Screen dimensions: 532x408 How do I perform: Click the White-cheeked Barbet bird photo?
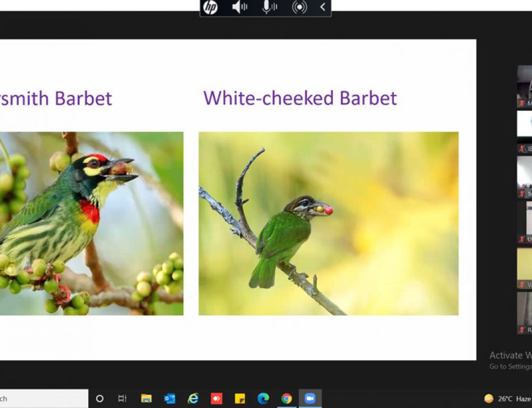pos(328,224)
